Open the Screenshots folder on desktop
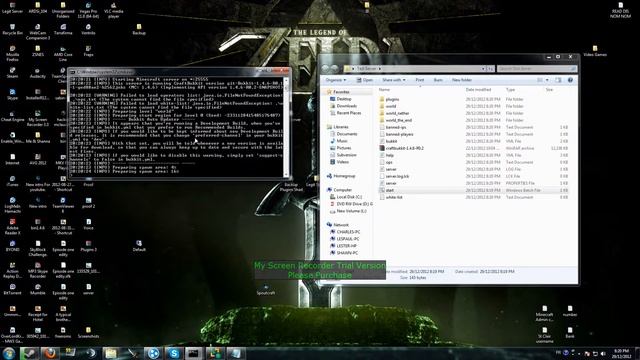 click(x=88, y=332)
